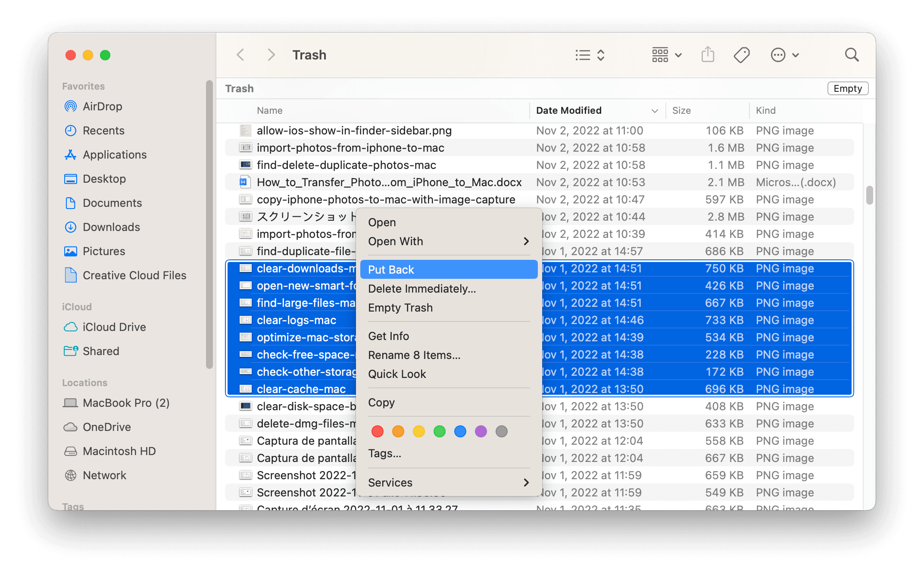
Task: Select the How_to_Transfer_Photo docx file row
Action: pyautogui.click(x=389, y=182)
